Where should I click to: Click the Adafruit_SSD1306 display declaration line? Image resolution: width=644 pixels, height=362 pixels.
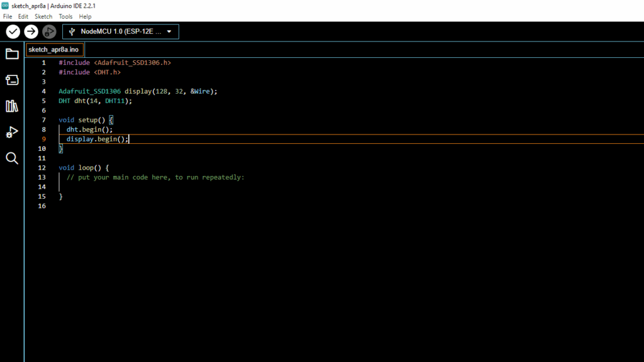click(x=138, y=92)
